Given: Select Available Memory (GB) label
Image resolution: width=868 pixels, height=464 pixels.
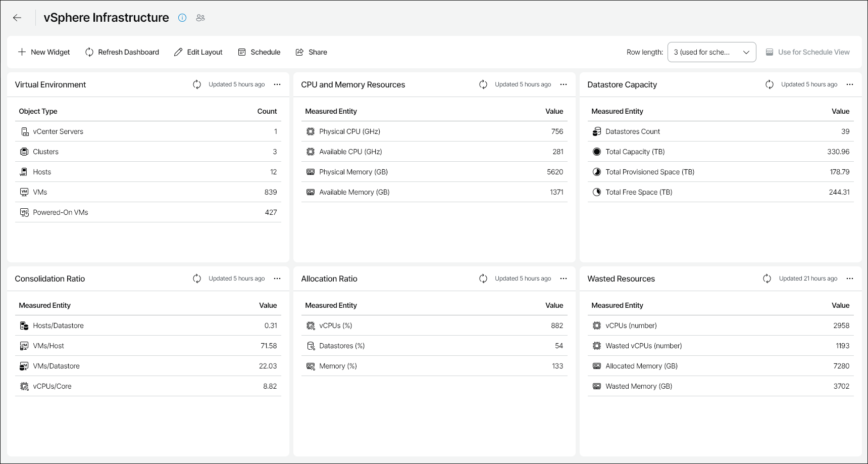Looking at the screenshot, I should point(354,192).
